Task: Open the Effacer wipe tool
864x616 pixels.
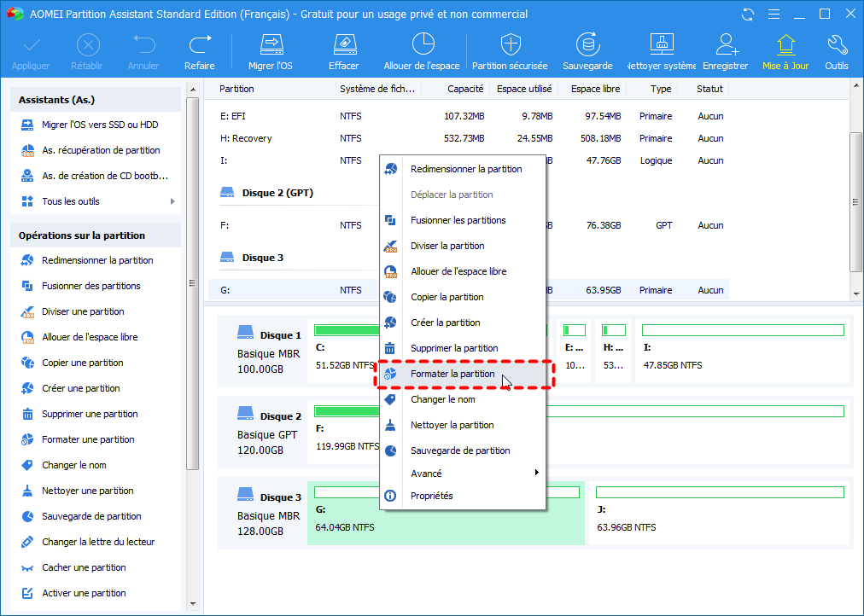Action: click(x=344, y=53)
